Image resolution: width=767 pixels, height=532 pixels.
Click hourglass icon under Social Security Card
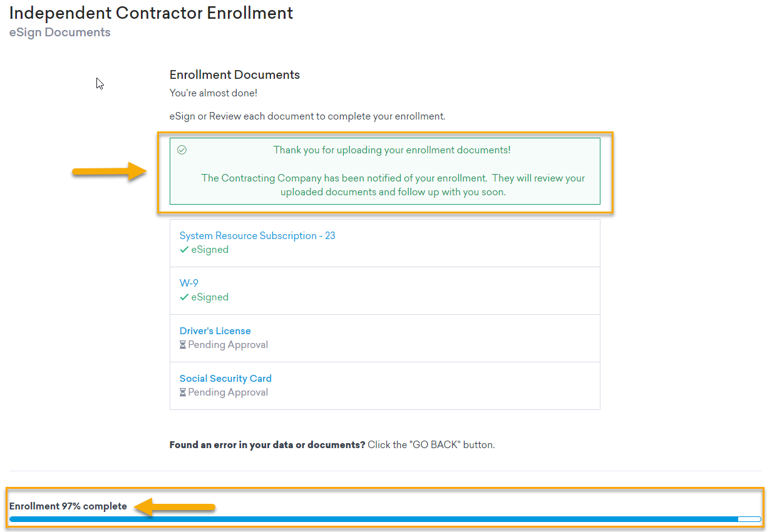pos(183,392)
